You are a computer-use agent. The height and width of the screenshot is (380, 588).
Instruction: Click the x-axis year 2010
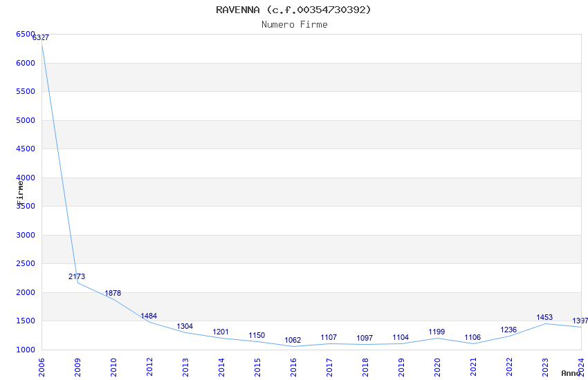coord(113,368)
